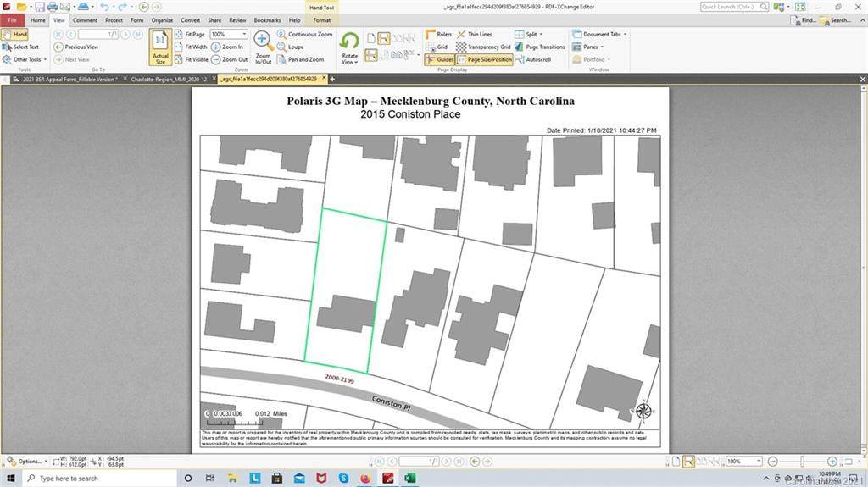Enable Continuous Zoom tool
The height and width of the screenshot is (487, 868).
[304, 35]
